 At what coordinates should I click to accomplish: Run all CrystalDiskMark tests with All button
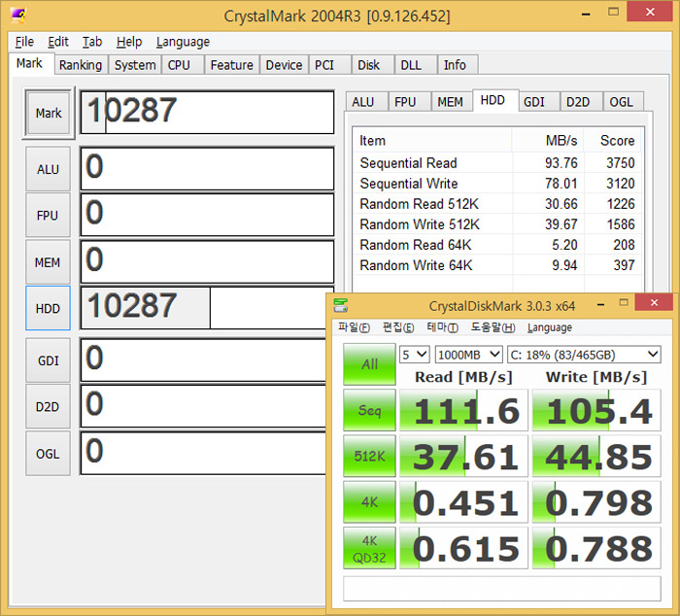(369, 364)
